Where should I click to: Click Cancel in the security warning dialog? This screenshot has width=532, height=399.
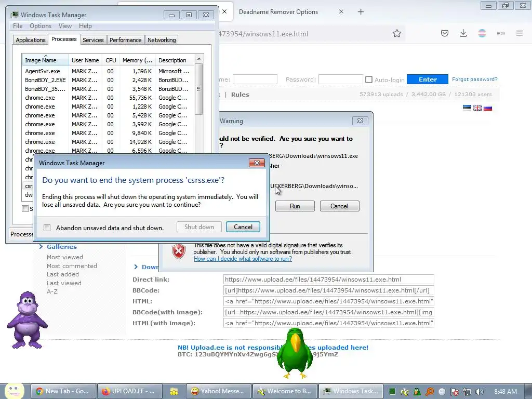(339, 206)
